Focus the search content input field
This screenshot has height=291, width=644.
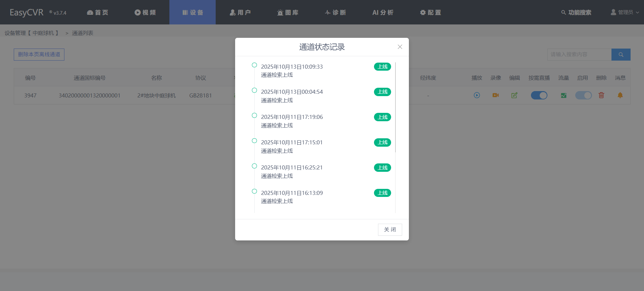click(579, 55)
